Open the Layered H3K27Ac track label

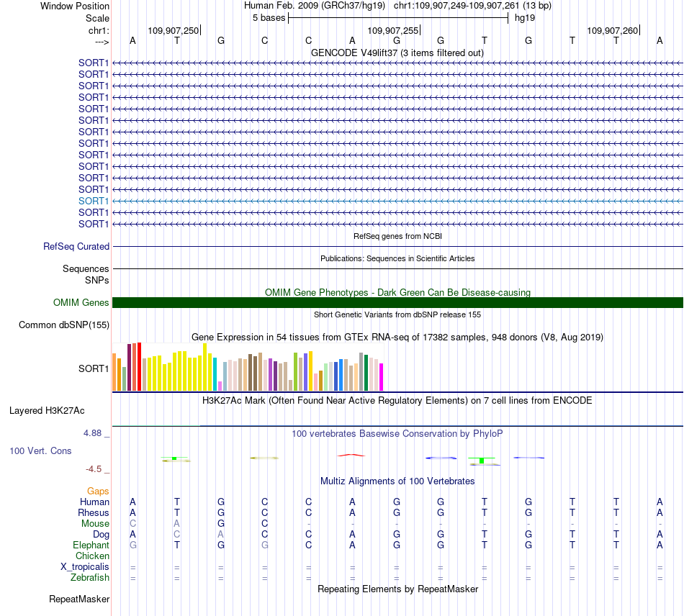coord(47,411)
